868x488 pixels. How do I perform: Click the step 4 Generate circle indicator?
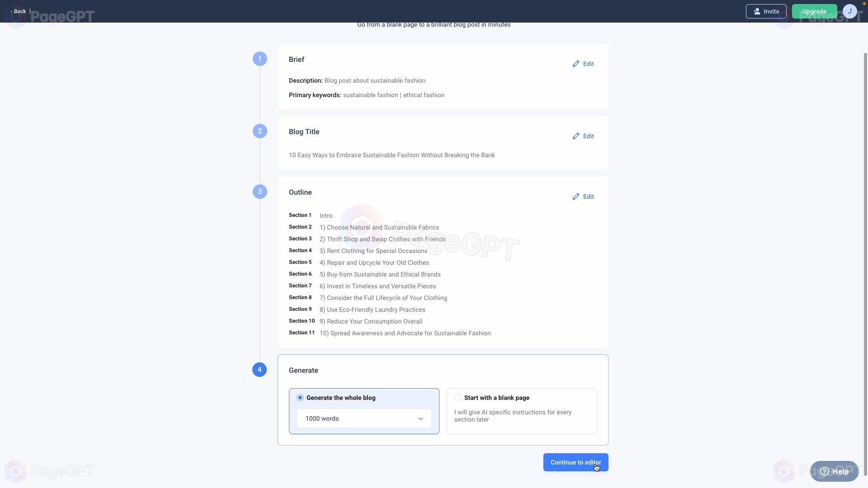259,369
